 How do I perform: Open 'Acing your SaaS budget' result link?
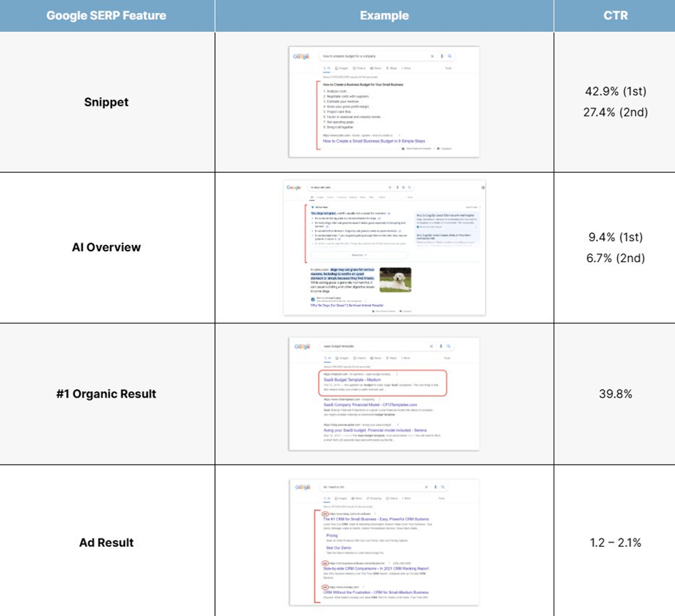click(375, 430)
